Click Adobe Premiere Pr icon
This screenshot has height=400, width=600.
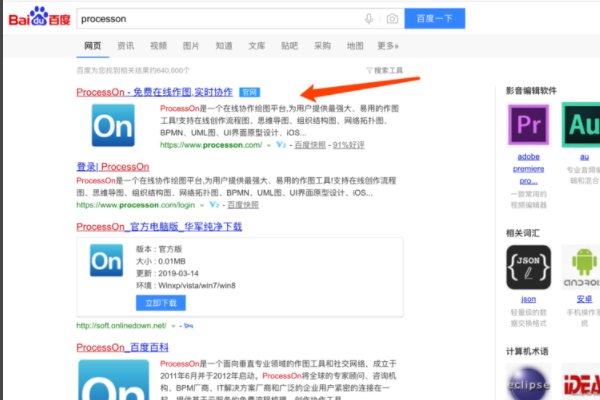tap(528, 124)
